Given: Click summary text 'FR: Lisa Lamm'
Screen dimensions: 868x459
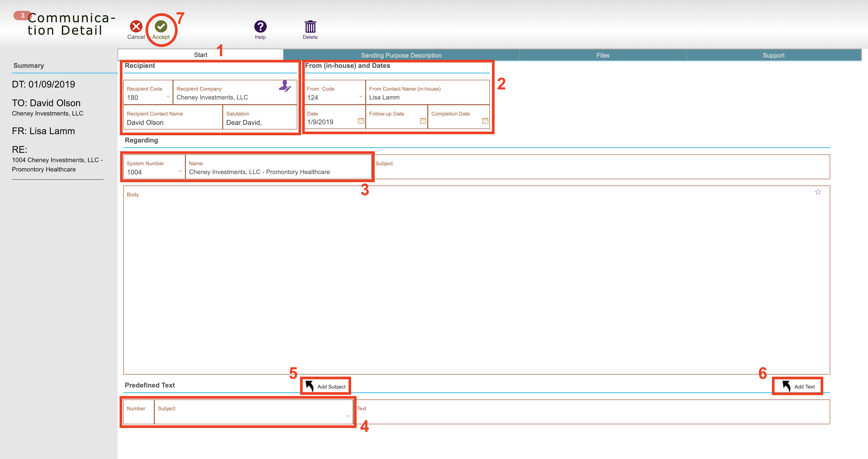Looking at the screenshot, I should [x=44, y=131].
